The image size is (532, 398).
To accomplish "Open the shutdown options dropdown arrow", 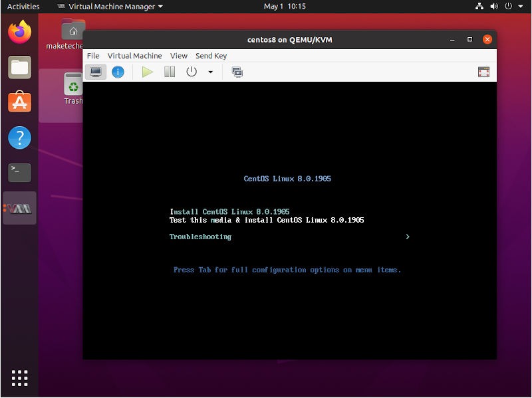I will 210,72.
